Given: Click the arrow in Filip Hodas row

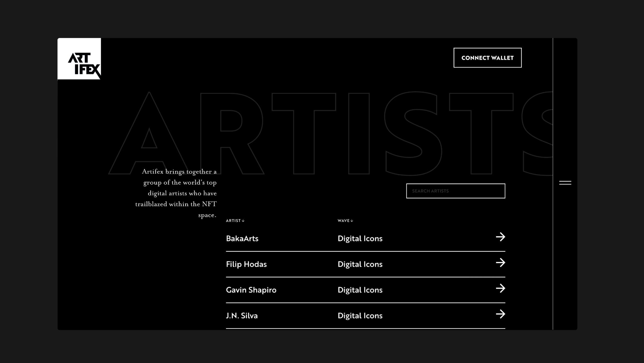Looking at the screenshot, I should tap(500, 263).
